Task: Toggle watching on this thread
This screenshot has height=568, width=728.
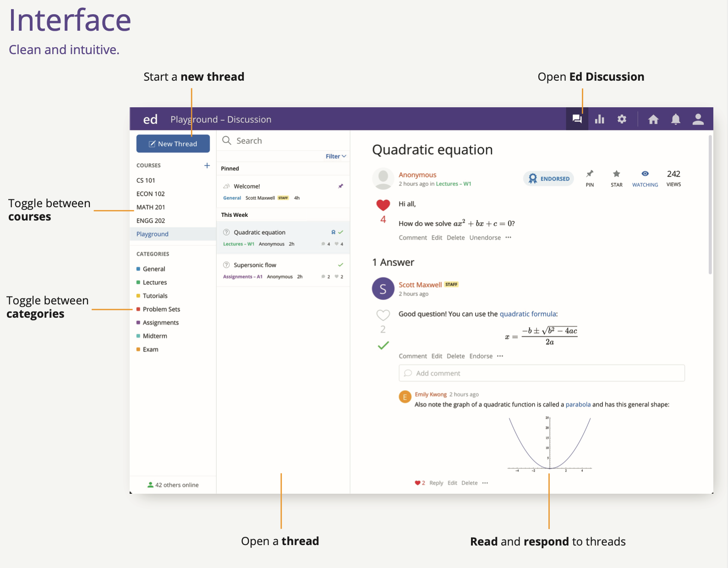Action: [645, 178]
